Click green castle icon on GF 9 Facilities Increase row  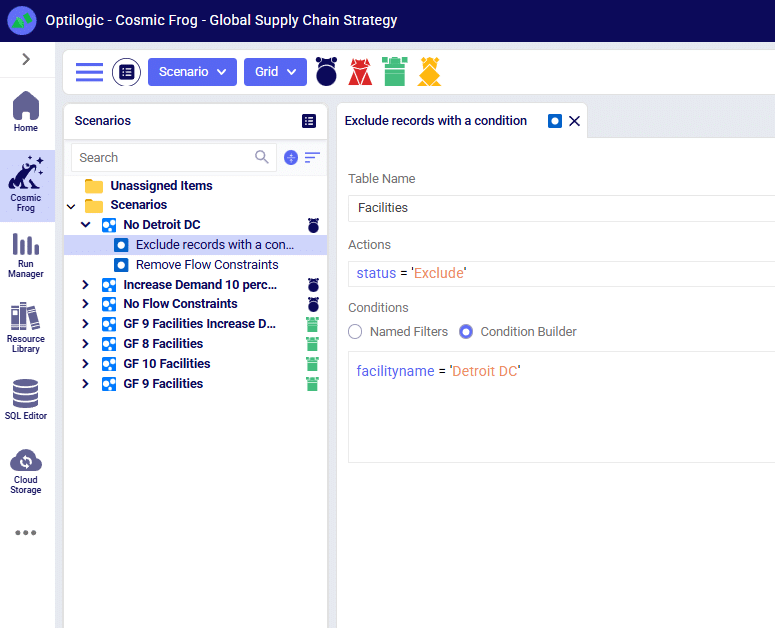point(312,325)
